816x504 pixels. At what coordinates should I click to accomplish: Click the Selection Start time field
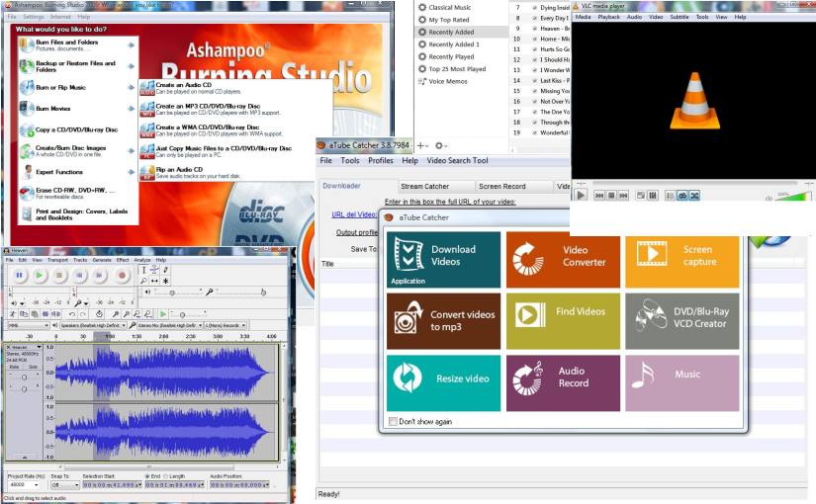pyautogui.click(x=113, y=485)
